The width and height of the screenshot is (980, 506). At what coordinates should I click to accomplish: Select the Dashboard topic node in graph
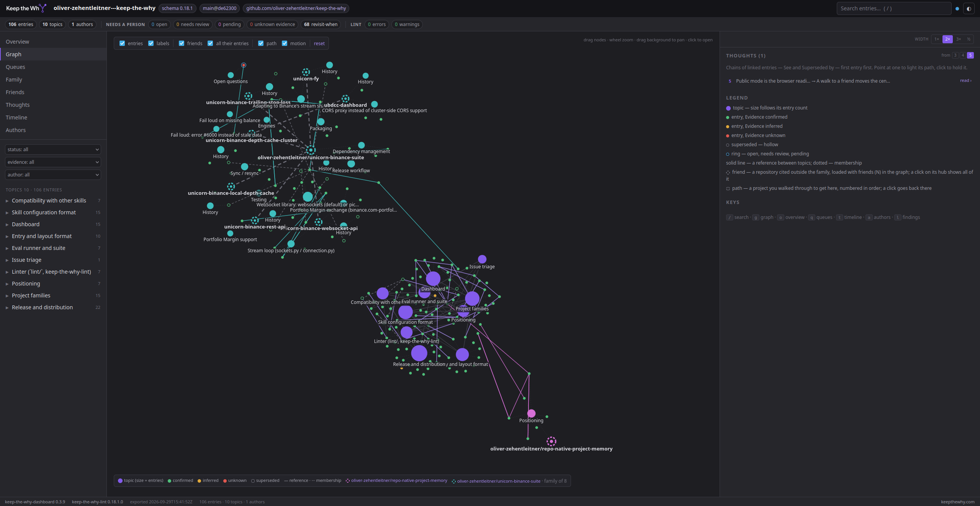433,279
